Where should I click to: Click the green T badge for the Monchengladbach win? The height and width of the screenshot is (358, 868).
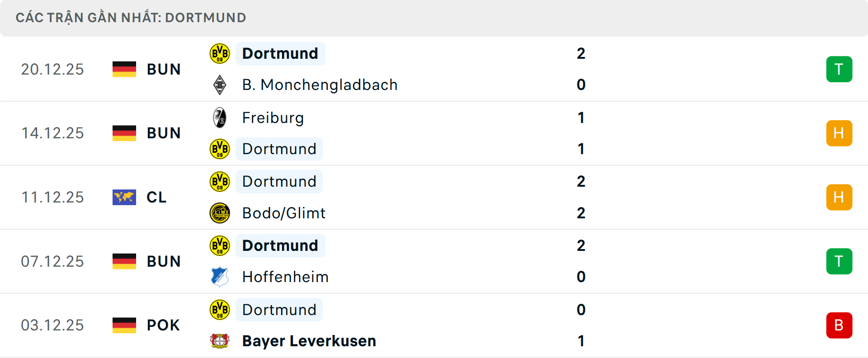pos(839,69)
